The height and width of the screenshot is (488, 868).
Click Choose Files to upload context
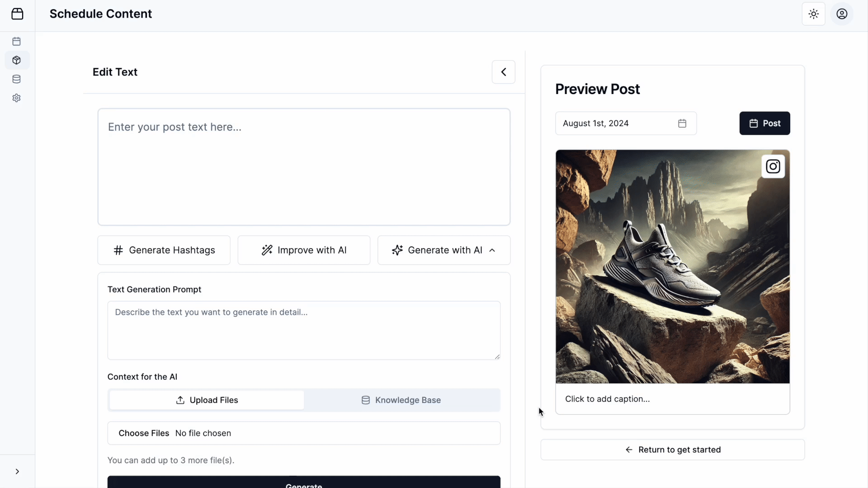144,432
